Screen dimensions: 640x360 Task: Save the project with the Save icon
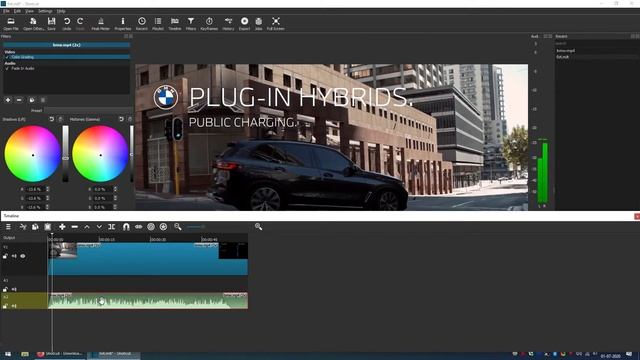(51, 24)
